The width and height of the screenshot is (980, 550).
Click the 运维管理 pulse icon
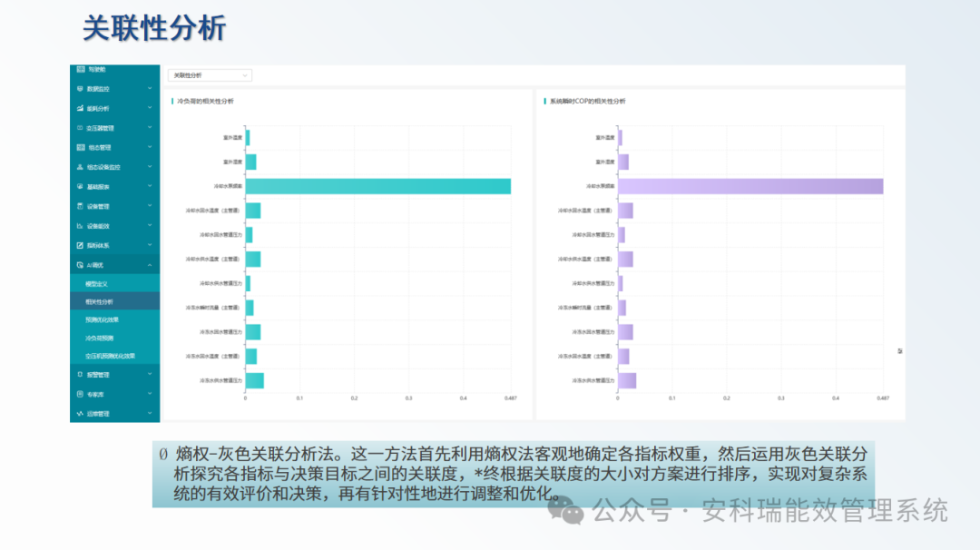point(80,414)
